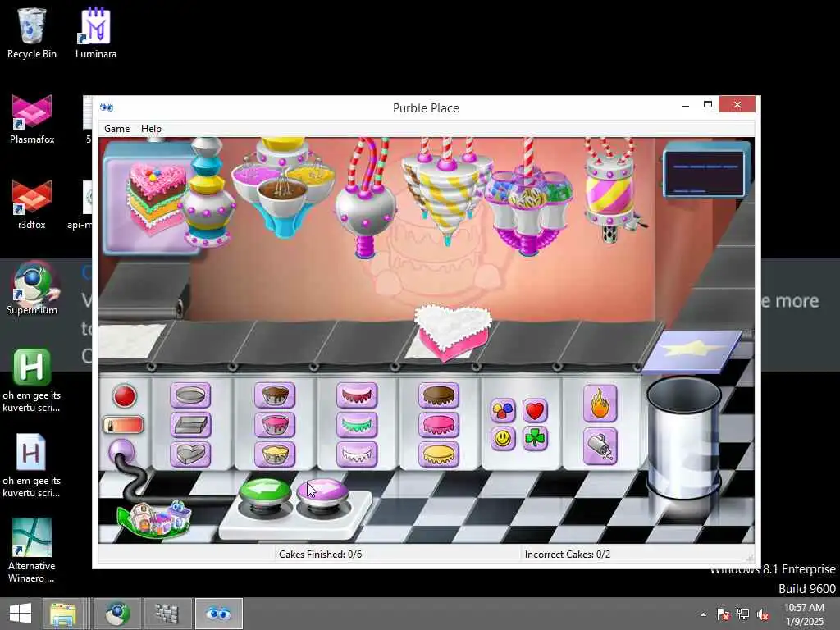Use the sugar sprinkle shaker
Viewport: 840px width, 630px height.
click(600, 445)
